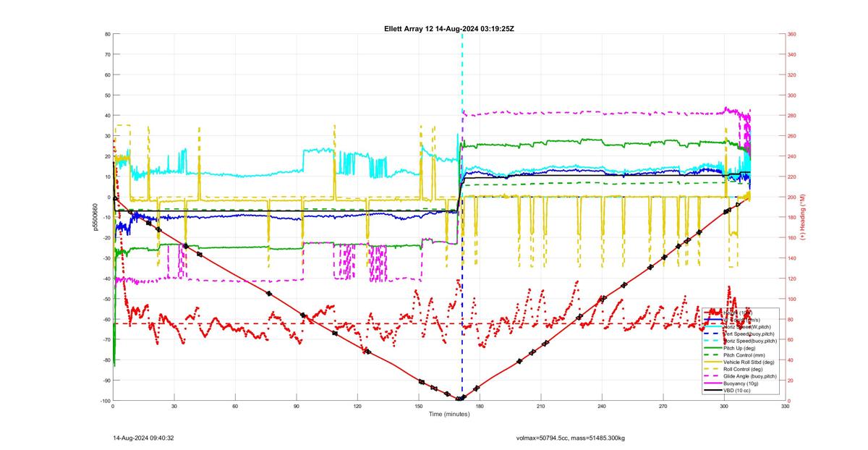
Task: Click the black VBD line sample in legend
Action: coord(713,391)
